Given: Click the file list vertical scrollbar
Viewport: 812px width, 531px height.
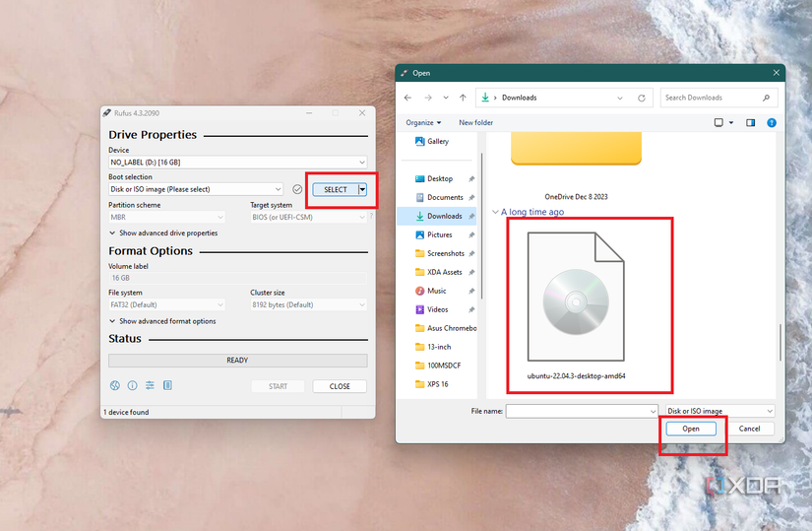Looking at the screenshot, I should 781,343.
